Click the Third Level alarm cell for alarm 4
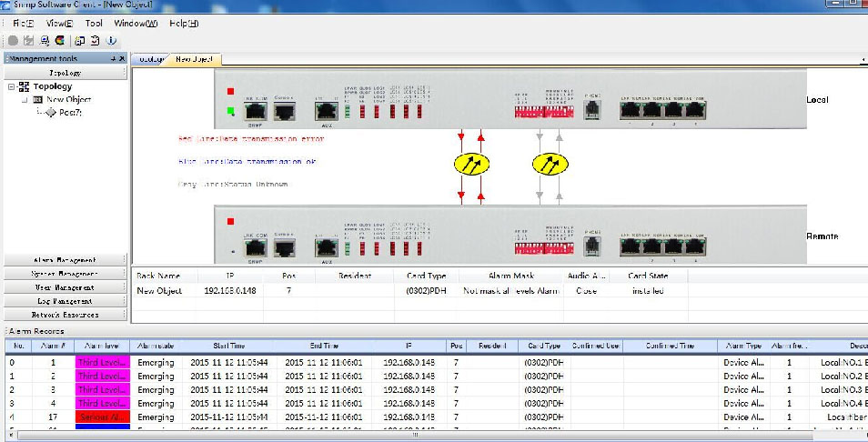Viewport: 868px width, 442px height. coord(103,403)
